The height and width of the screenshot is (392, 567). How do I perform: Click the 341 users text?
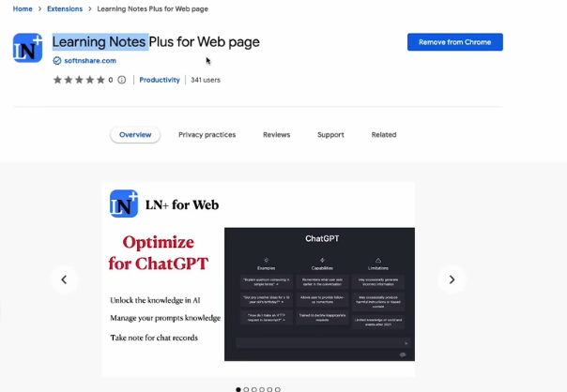pyautogui.click(x=206, y=80)
